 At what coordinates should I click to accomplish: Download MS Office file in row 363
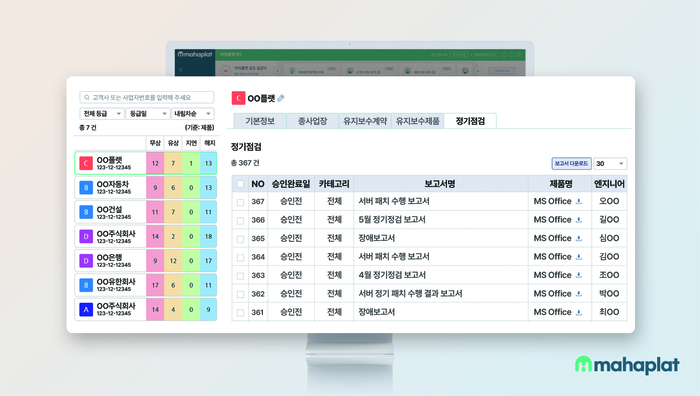tap(579, 275)
